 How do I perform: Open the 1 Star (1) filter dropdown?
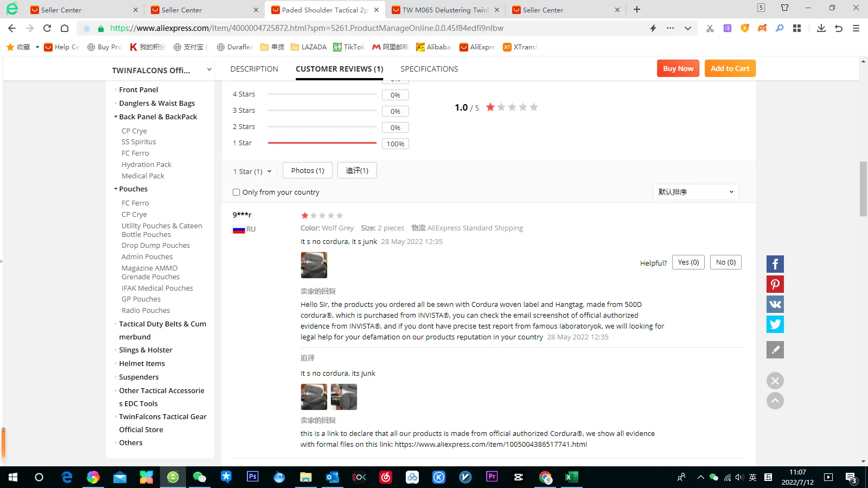click(x=253, y=171)
